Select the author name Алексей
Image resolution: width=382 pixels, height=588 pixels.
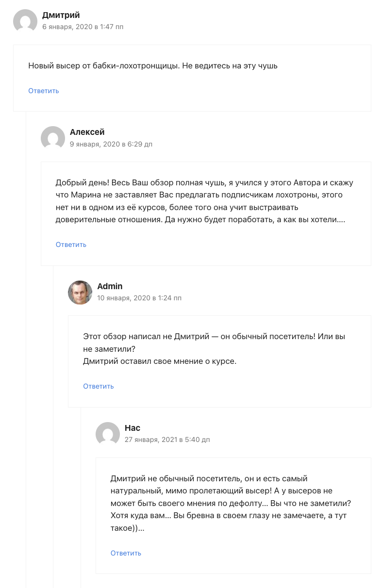pyautogui.click(x=87, y=132)
